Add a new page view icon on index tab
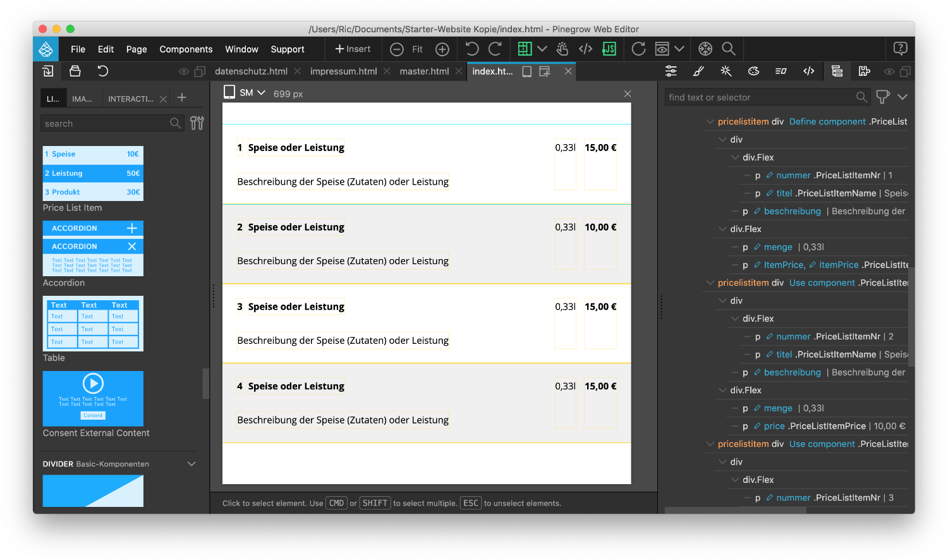Image resolution: width=948 pixels, height=560 pixels. 545,71
